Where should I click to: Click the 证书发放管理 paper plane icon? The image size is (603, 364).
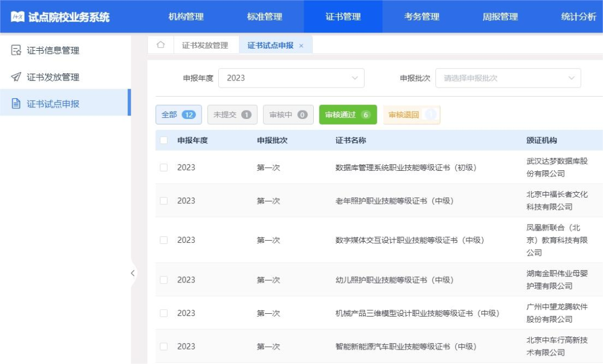click(16, 77)
